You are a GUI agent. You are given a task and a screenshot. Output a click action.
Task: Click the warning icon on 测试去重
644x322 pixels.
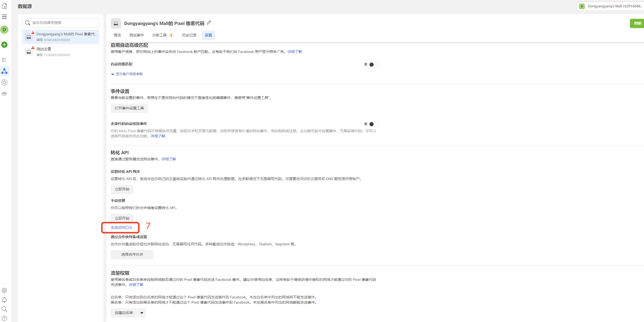point(33,48)
